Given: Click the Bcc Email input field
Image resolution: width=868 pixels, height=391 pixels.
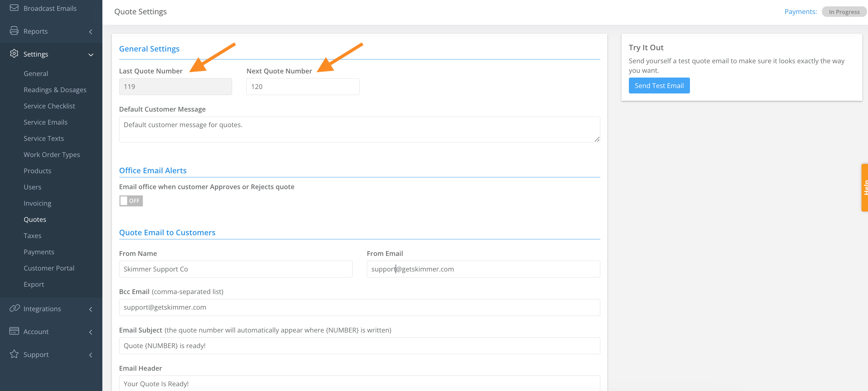Looking at the screenshot, I should click(360, 307).
